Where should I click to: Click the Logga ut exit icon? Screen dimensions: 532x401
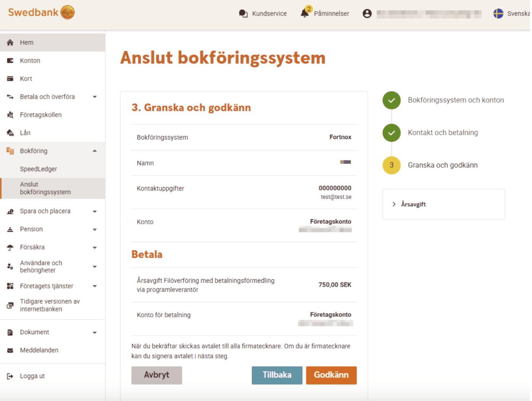(10, 376)
